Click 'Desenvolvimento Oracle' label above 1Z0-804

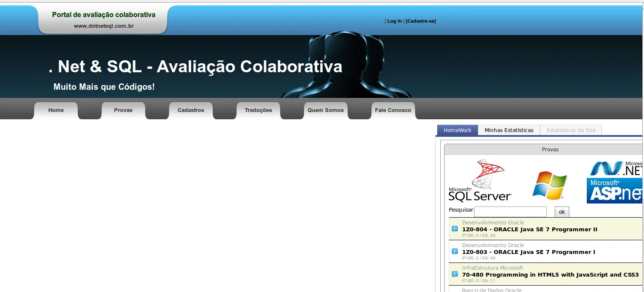(x=493, y=223)
